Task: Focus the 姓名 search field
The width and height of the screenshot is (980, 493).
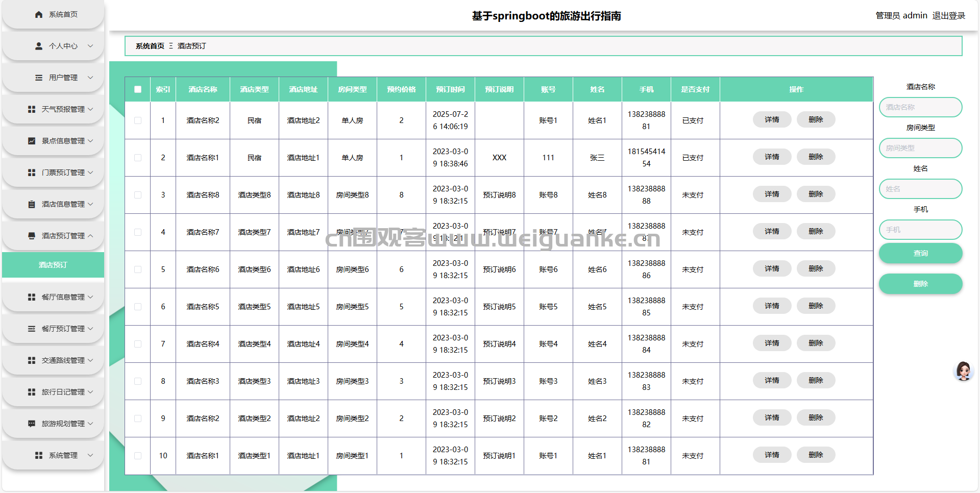Action: tap(920, 189)
